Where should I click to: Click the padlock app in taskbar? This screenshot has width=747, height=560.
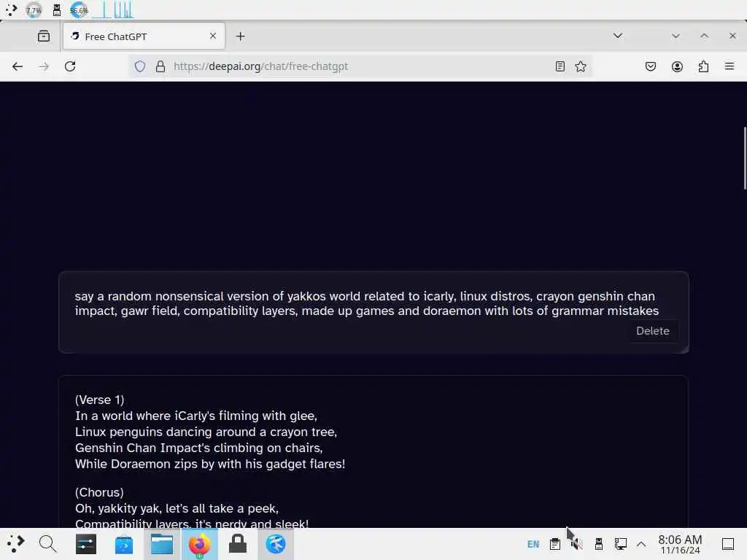237,544
